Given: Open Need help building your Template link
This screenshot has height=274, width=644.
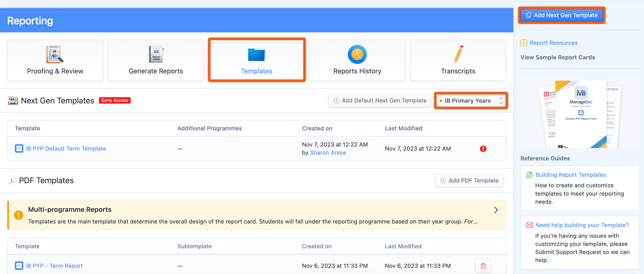Looking at the screenshot, I should (x=582, y=225).
